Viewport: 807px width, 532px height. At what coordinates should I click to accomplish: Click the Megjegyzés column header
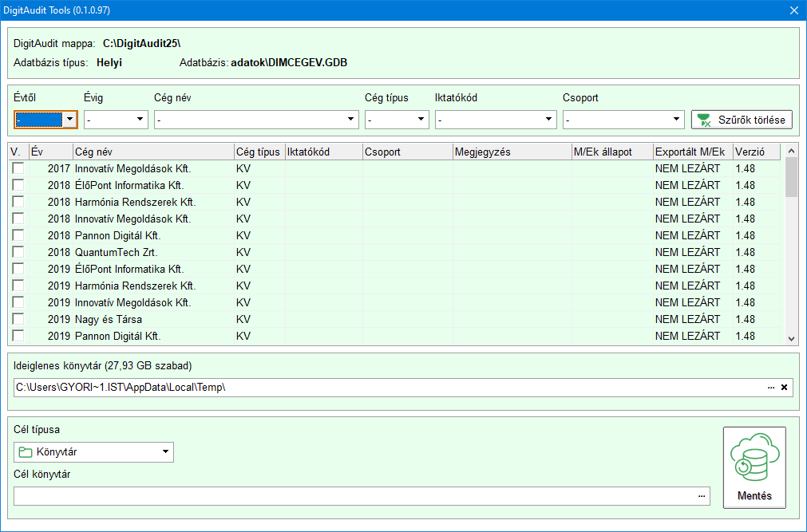point(512,152)
